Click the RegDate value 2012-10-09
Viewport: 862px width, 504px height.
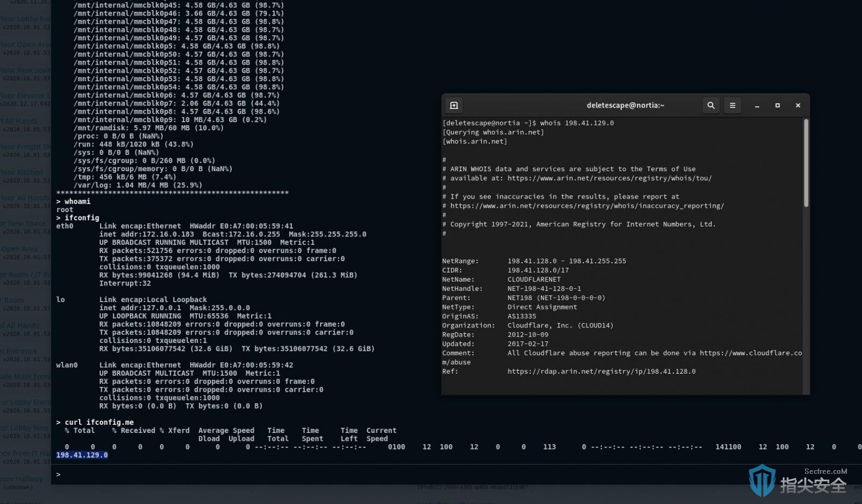pos(528,334)
